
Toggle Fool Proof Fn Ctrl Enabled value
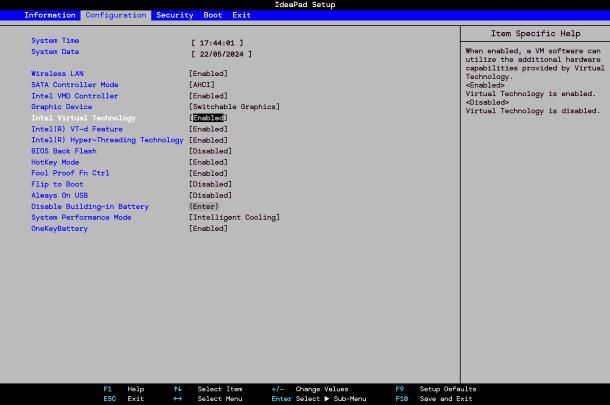coord(209,174)
